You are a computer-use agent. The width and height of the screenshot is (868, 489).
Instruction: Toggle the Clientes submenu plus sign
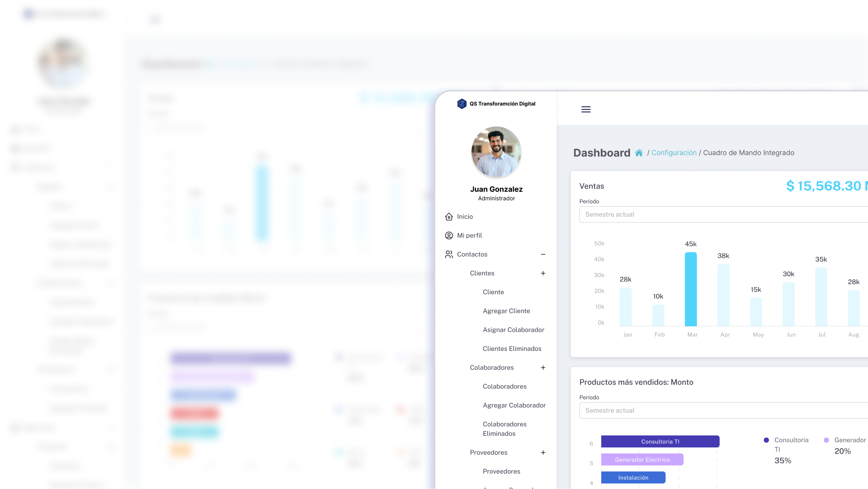(x=543, y=273)
